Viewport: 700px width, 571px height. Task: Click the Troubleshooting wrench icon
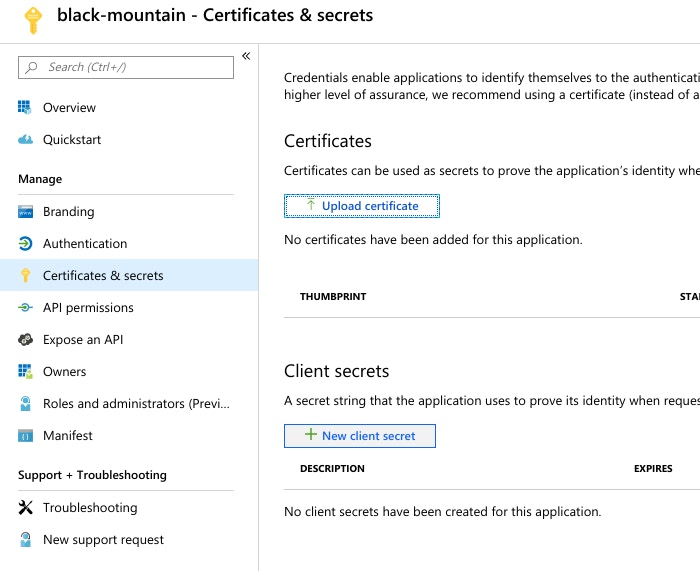coord(26,508)
